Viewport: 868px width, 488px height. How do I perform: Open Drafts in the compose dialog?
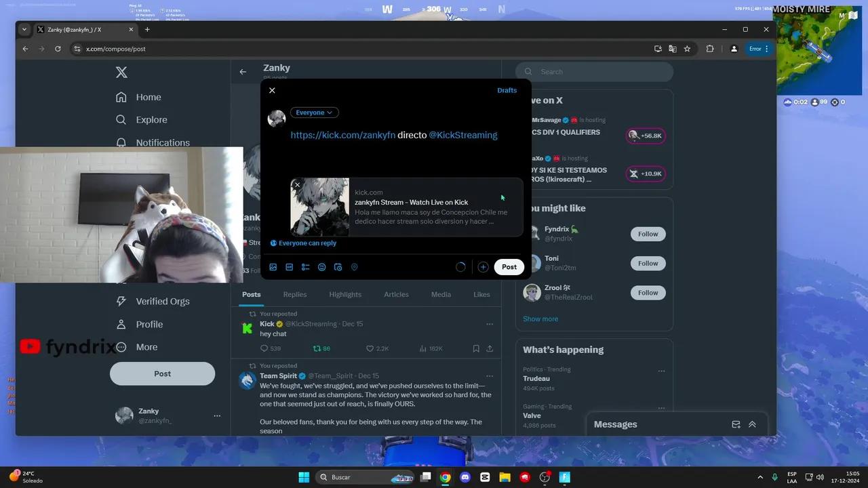tap(507, 90)
